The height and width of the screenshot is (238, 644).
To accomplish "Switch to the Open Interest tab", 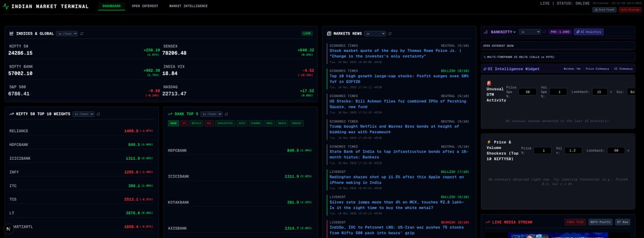I will (x=144, y=6).
